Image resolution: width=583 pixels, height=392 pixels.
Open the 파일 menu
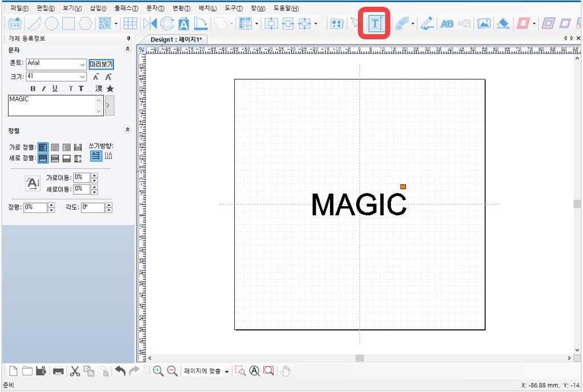(x=19, y=8)
